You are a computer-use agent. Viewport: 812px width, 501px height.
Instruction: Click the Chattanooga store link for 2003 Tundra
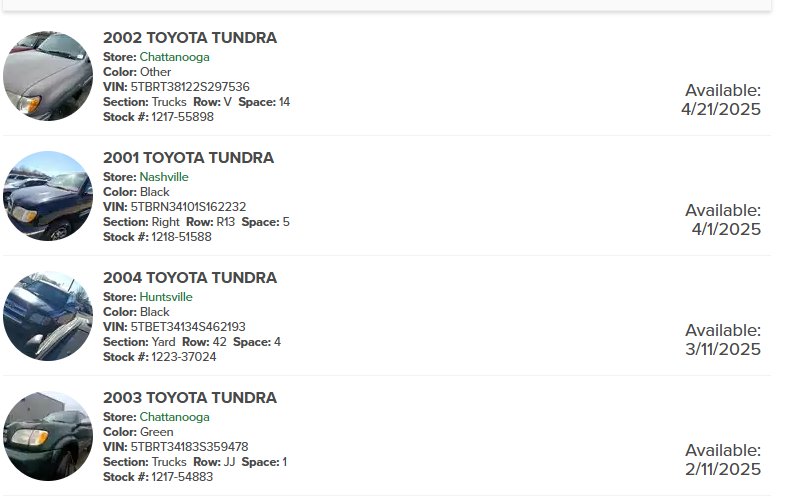[175, 417]
